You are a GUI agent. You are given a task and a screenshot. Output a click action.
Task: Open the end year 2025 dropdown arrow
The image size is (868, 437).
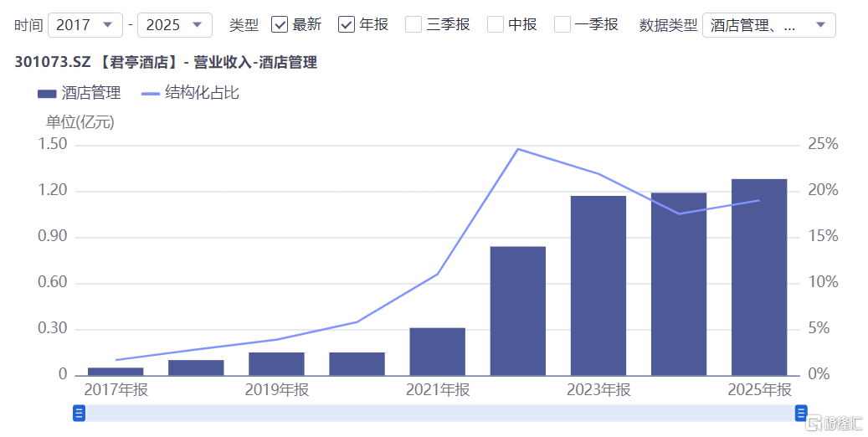[x=197, y=25]
